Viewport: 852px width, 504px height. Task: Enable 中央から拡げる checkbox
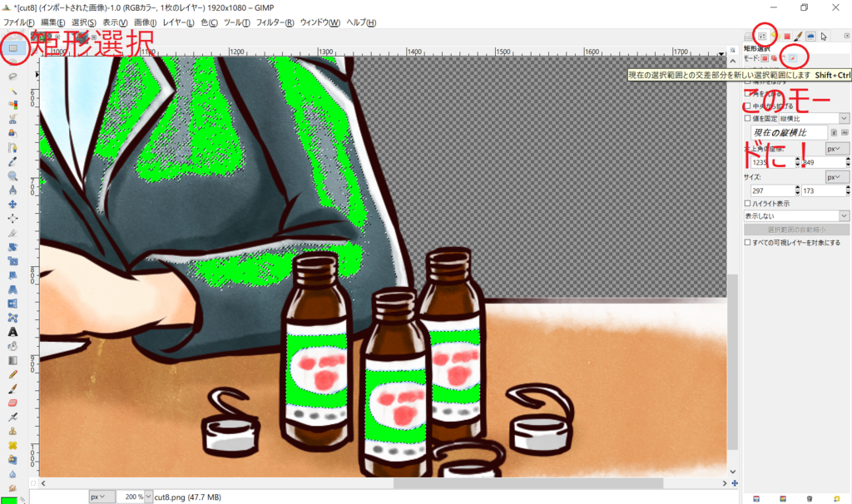click(x=747, y=106)
